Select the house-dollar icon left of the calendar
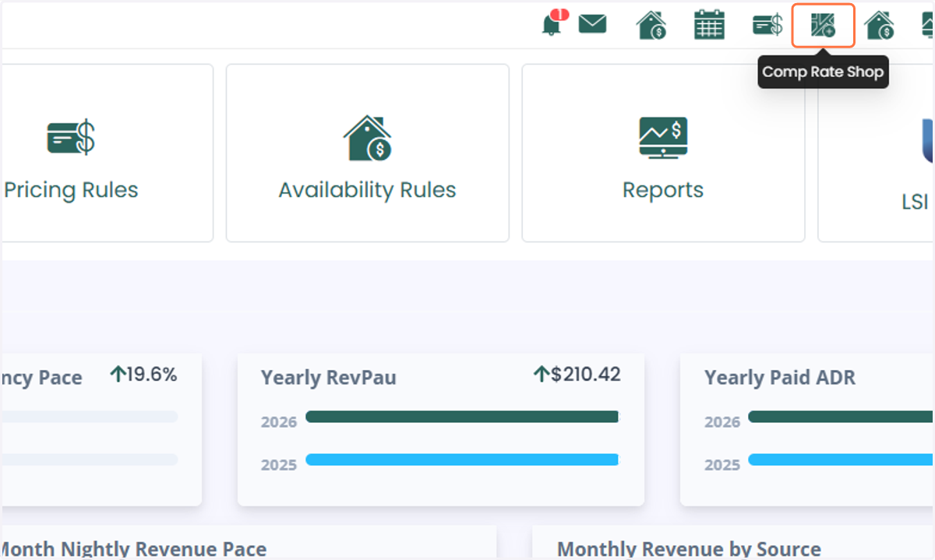This screenshot has width=935, height=560. pyautogui.click(x=651, y=25)
